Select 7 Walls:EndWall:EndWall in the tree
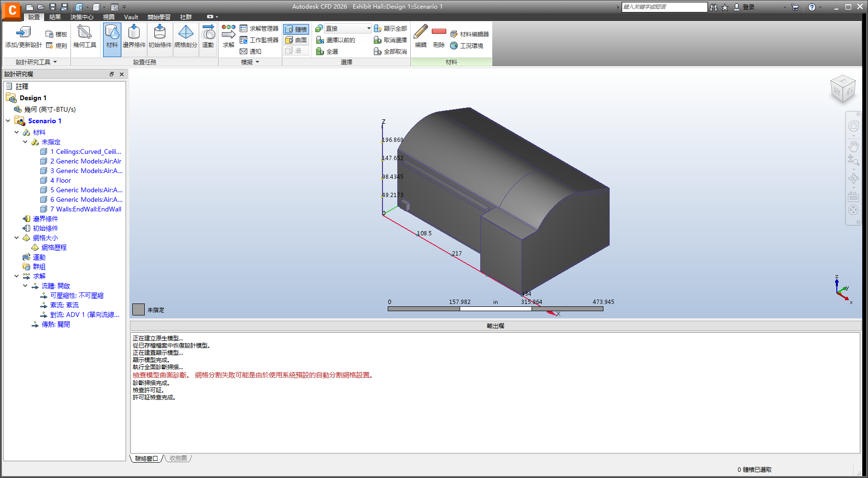This screenshot has width=868, height=478. tap(85, 209)
